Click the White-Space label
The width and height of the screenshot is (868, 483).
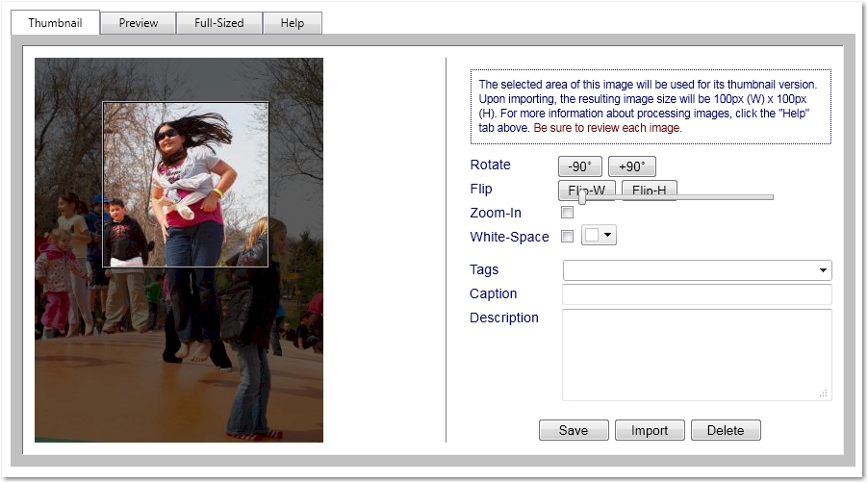point(509,237)
